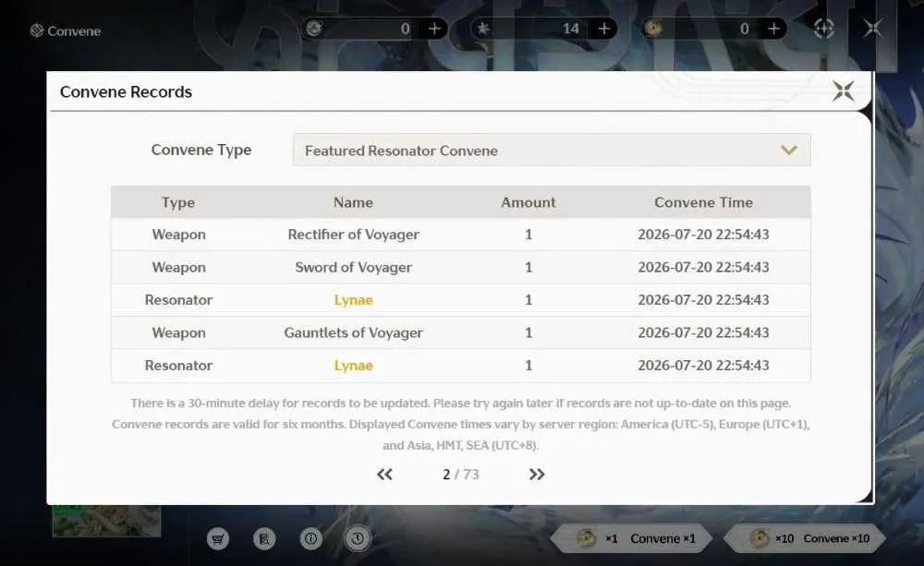Click the gold coin currency icon in top bar
This screenshot has width=924, height=566.
pos(653,28)
